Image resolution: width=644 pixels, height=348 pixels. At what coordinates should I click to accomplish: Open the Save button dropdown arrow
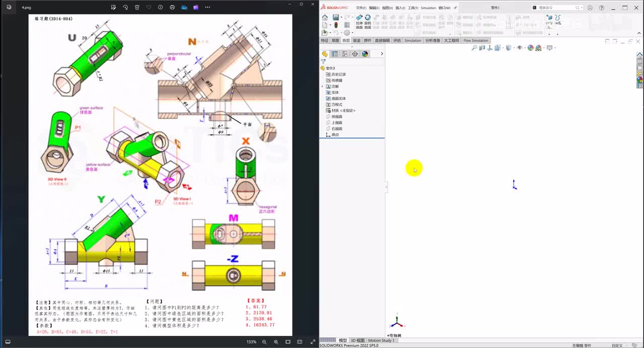pos(341,18)
